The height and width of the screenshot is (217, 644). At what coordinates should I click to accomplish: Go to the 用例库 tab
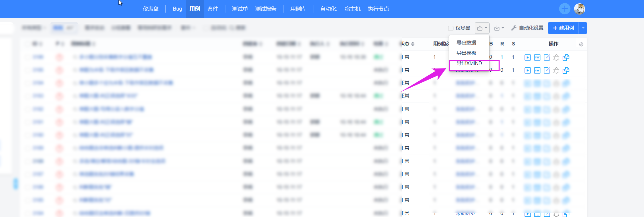[298, 9]
